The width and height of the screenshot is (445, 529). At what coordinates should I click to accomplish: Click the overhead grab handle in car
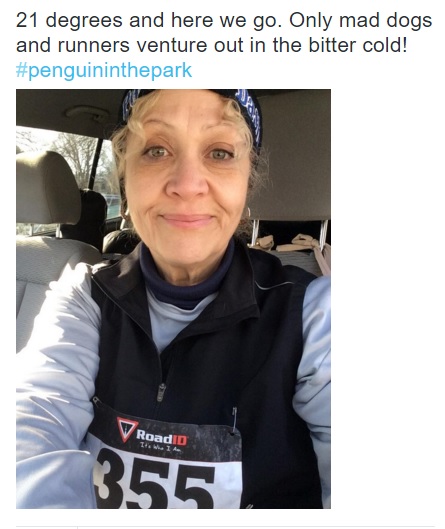(86, 114)
